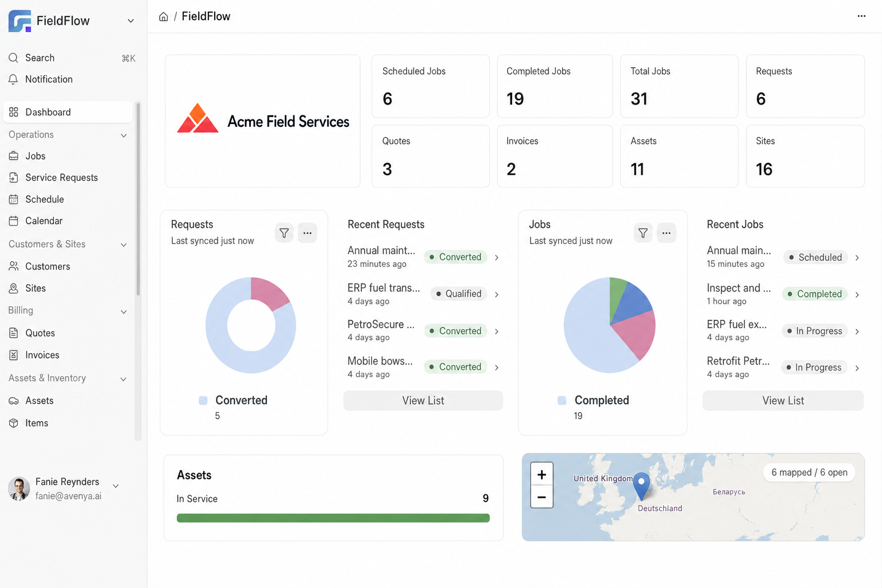Open the Completed Jobs stat card

[x=555, y=86]
